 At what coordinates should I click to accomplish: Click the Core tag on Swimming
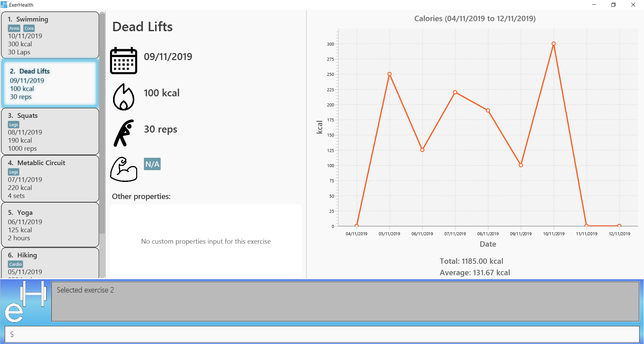pos(29,28)
